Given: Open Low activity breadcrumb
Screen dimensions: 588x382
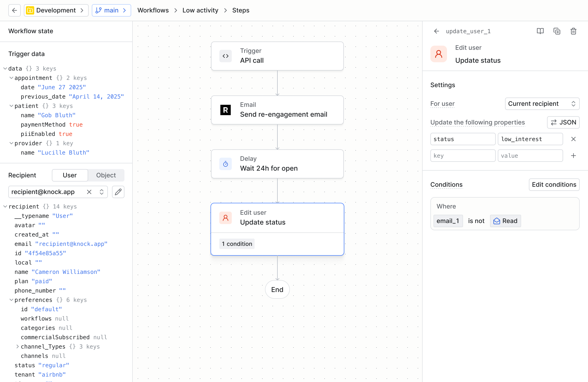Looking at the screenshot, I should [200, 10].
